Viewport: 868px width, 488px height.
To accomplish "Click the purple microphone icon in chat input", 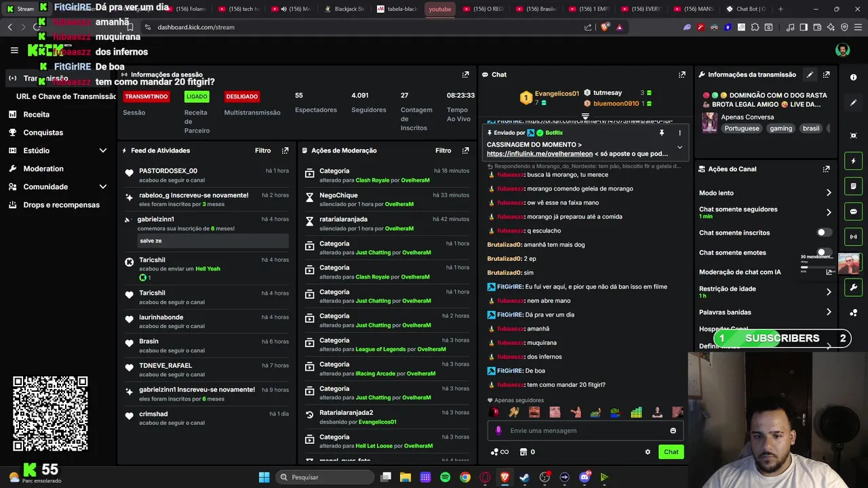I will (498, 430).
